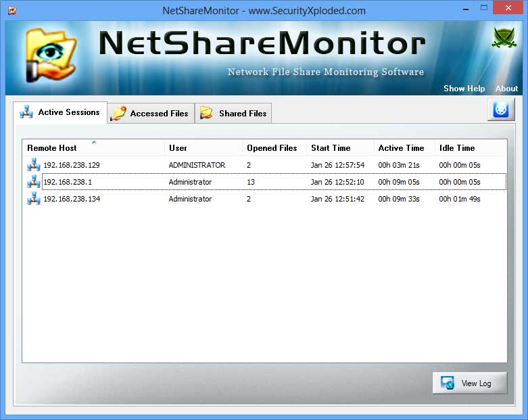This screenshot has height=420, width=528.
Task: Sort sessions by the Remote Host column
Action: [52, 148]
